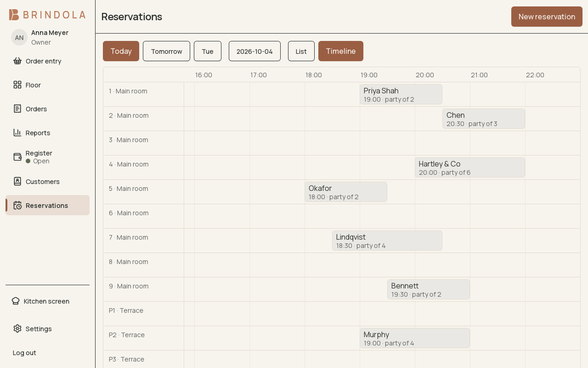Screen dimensions: 588x368
Task: Open the Orders section
Action: (47, 109)
